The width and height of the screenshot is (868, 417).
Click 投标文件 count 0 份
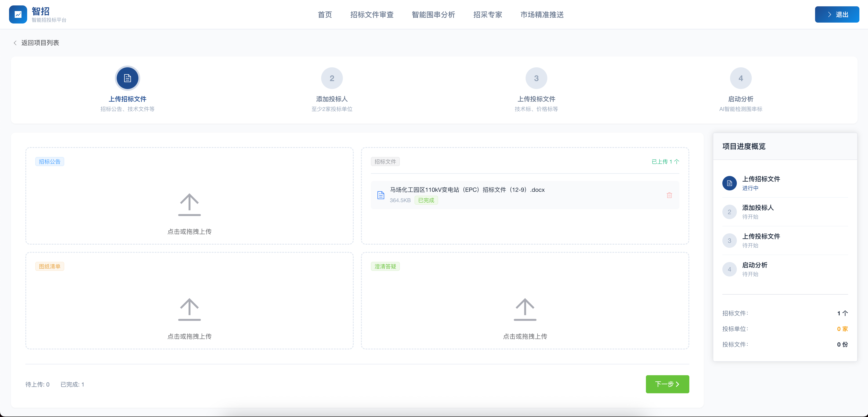pos(842,344)
